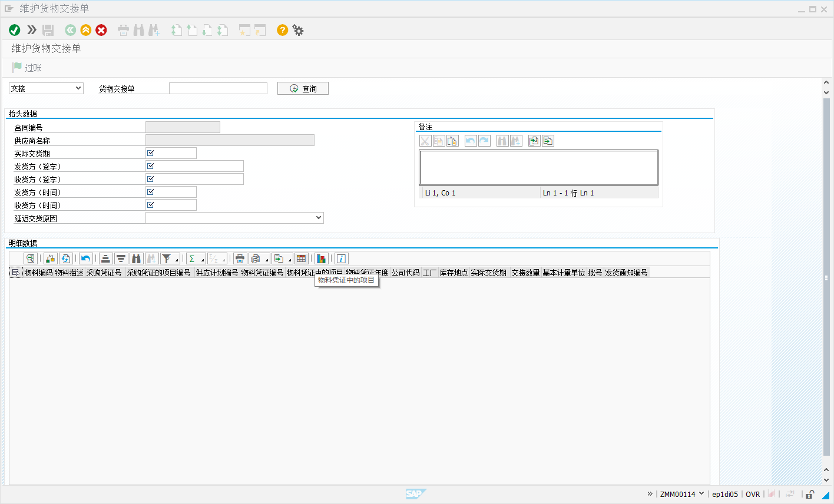
Task: Click the ALV grid Details magnifier icon
Action: (x=30, y=258)
